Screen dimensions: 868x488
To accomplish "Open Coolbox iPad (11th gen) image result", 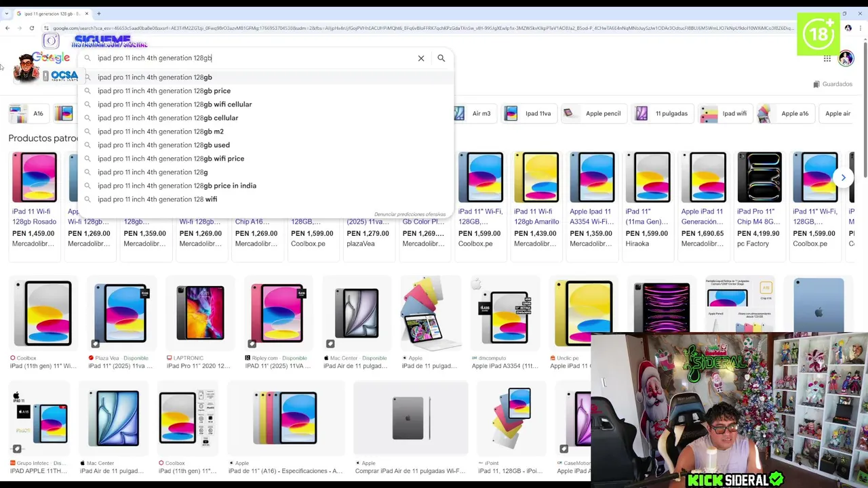I will (43, 324).
